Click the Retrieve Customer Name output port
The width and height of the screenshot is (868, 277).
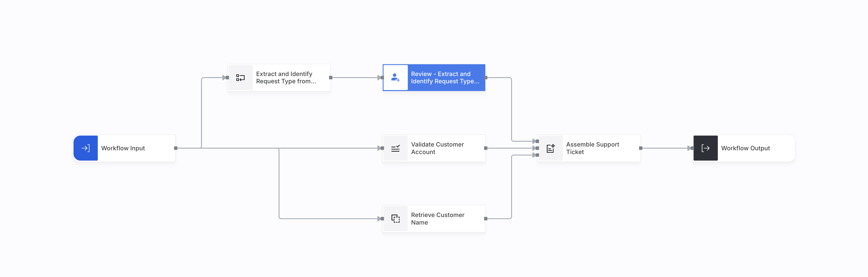click(485, 219)
